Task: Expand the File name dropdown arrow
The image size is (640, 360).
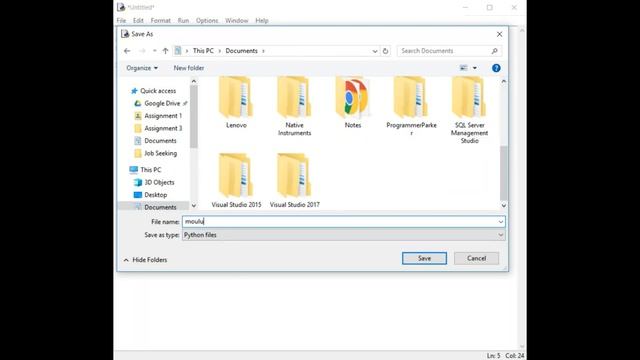Action: pyautogui.click(x=500, y=222)
